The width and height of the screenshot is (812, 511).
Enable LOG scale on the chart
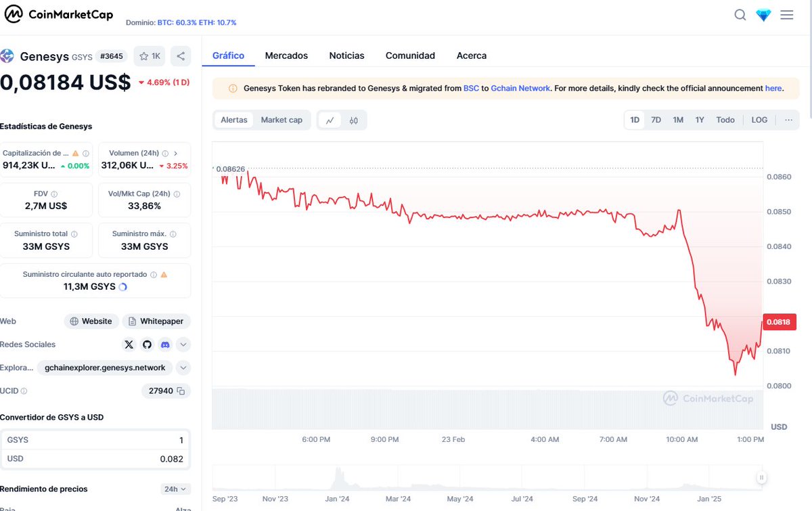point(759,119)
